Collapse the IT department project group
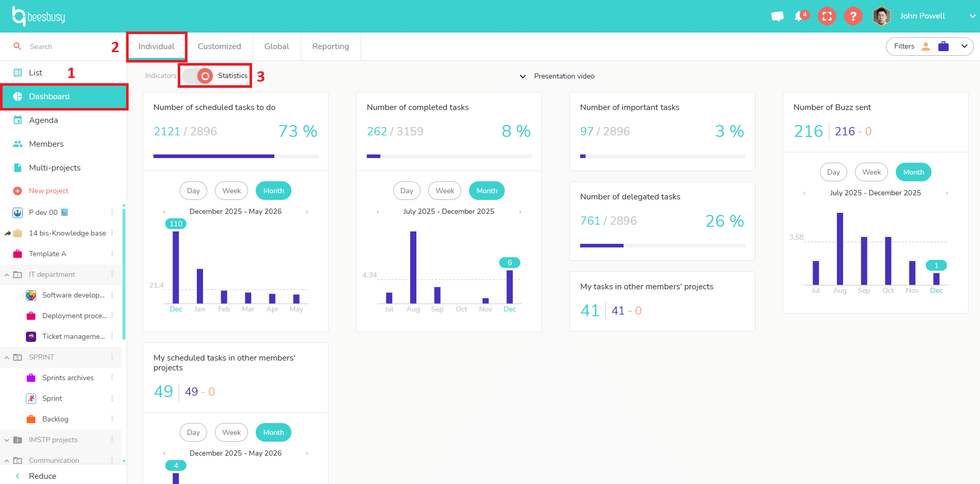The image size is (980, 484). tap(7, 274)
